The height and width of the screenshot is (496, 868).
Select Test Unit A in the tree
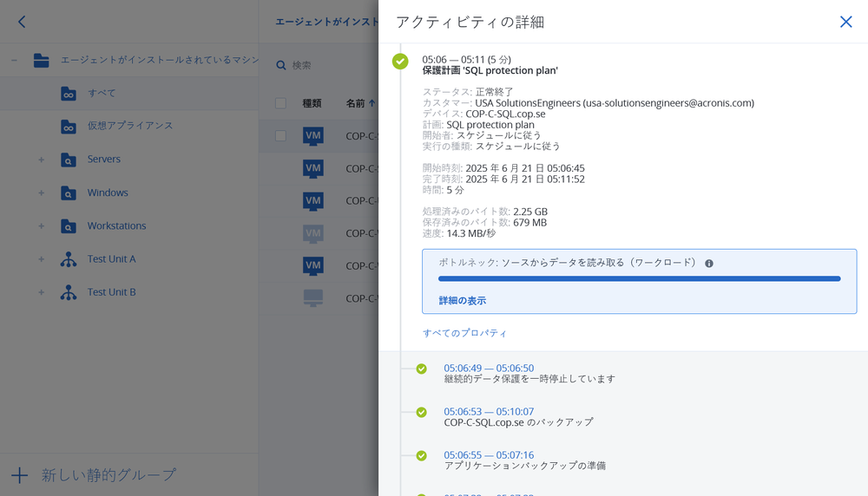coord(111,258)
